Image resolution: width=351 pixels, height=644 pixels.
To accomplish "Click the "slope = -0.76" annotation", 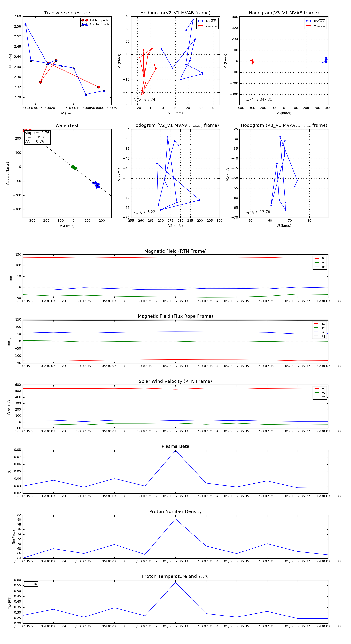I will pyautogui.click(x=37, y=133).
